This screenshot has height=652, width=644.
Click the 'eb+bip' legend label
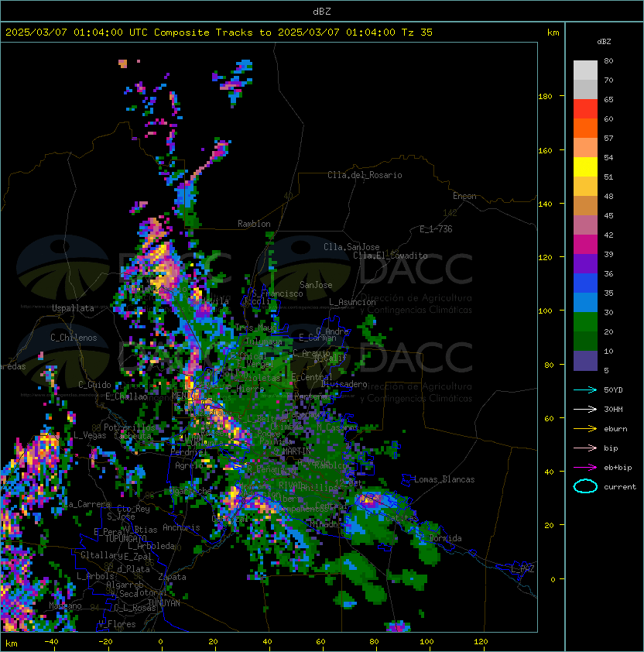[618, 468]
